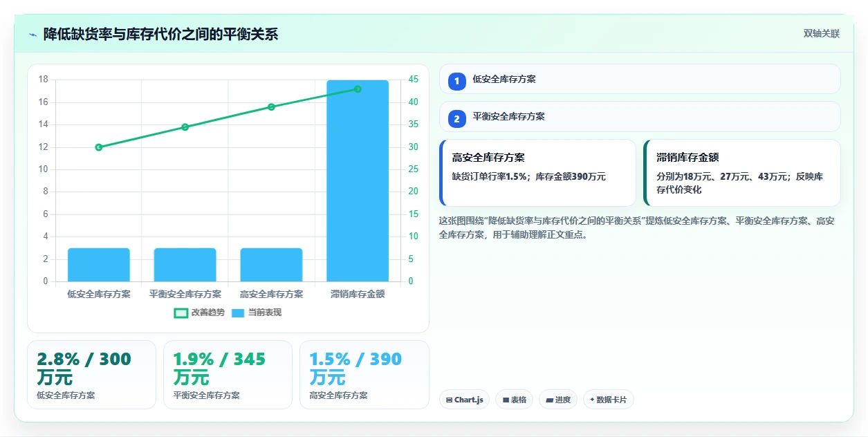Image resolution: width=868 pixels, height=437 pixels.
Task: Click x-axis label 滞销库存金额
Action: click(358, 294)
